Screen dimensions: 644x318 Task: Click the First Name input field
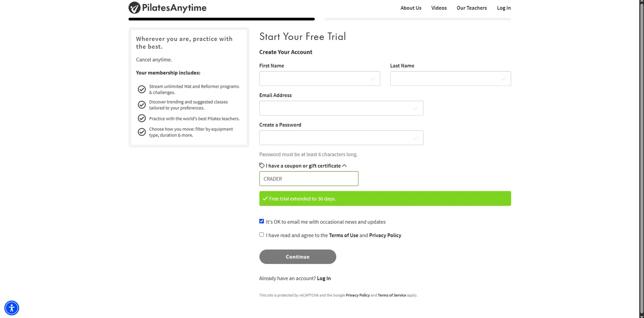tap(319, 79)
